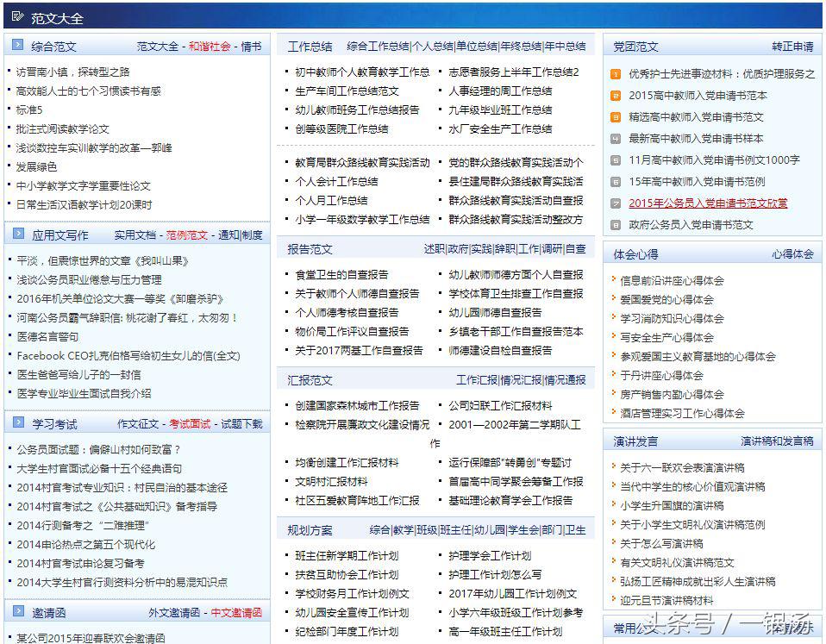826x644 pixels.
Task: Open the 转正申请 link in 党团范文 header
Action: tap(792, 47)
